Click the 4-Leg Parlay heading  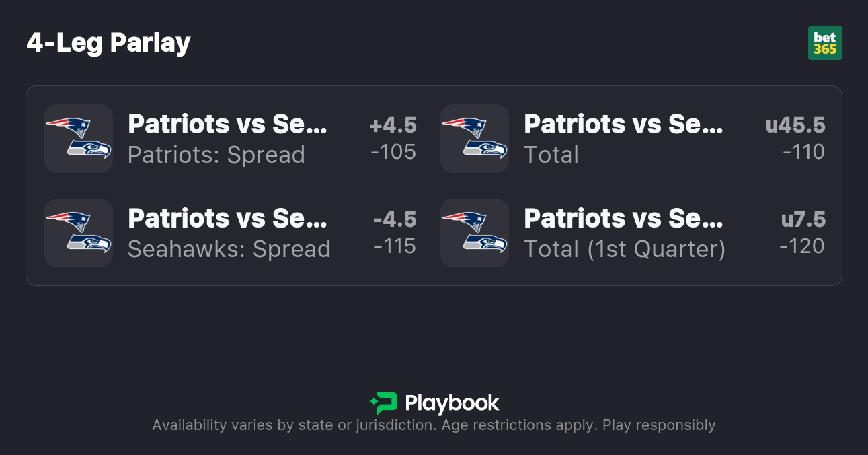[109, 43]
